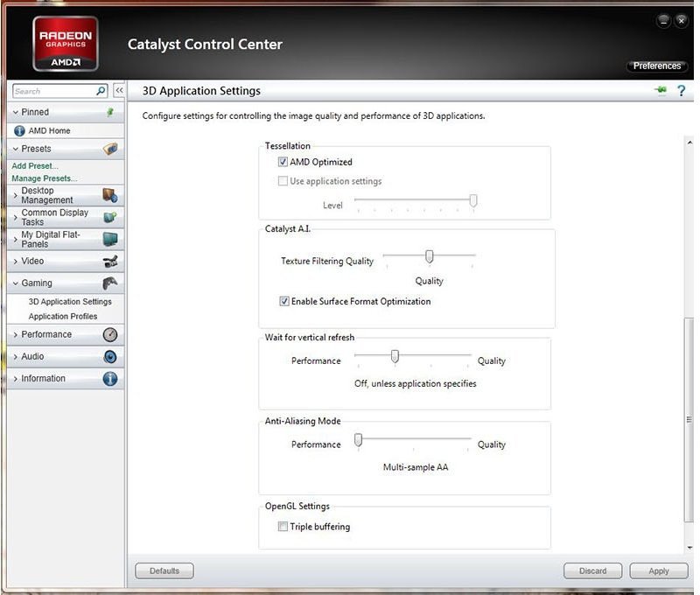Click the Apply button
Viewport: 700px width, 595px height.
coord(659,570)
